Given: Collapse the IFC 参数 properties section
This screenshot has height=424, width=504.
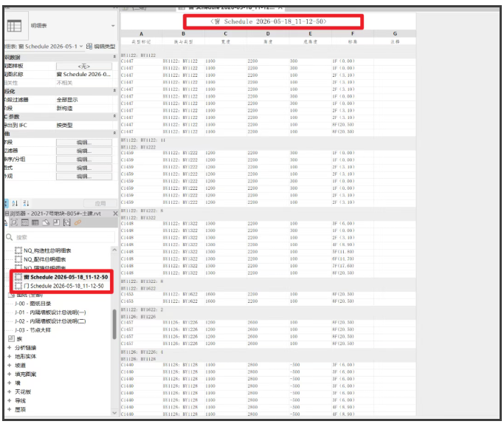Looking at the screenshot, I should pos(115,116).
